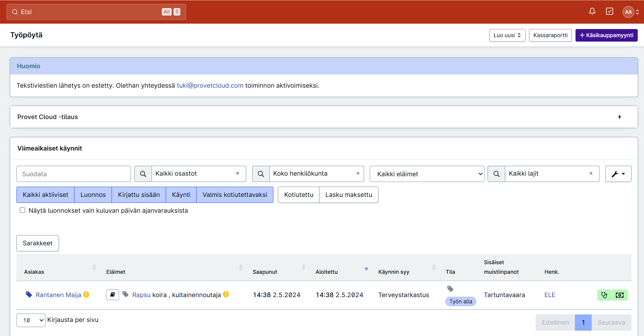Image resolution: width=644 pixels, height=336 pixels.
Task: Click the Edellinen pagination button
Action: point(555,323)
